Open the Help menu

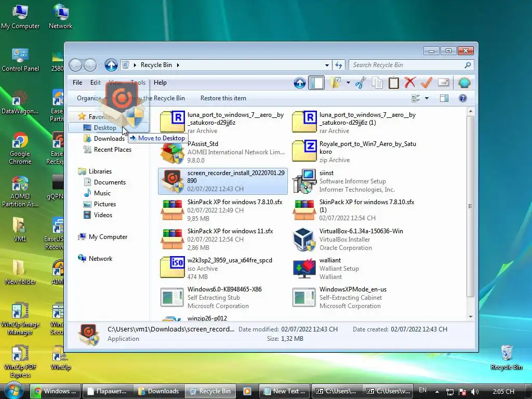[x=160, y=83]
